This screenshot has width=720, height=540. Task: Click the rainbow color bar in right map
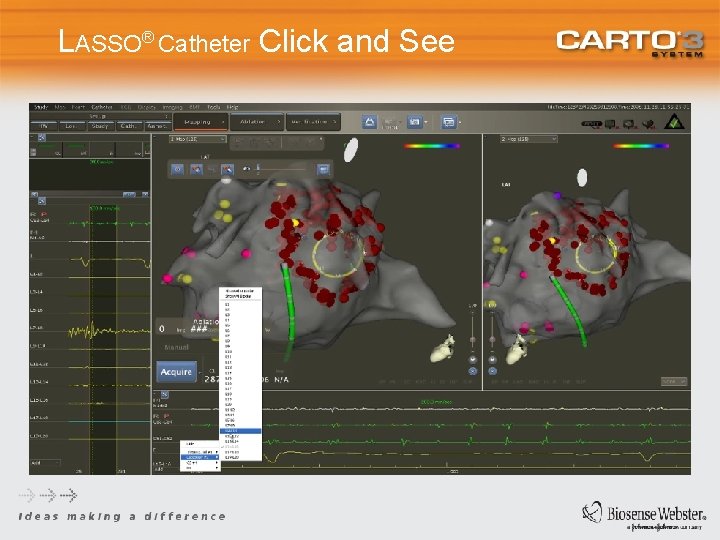tap(641, 146)
